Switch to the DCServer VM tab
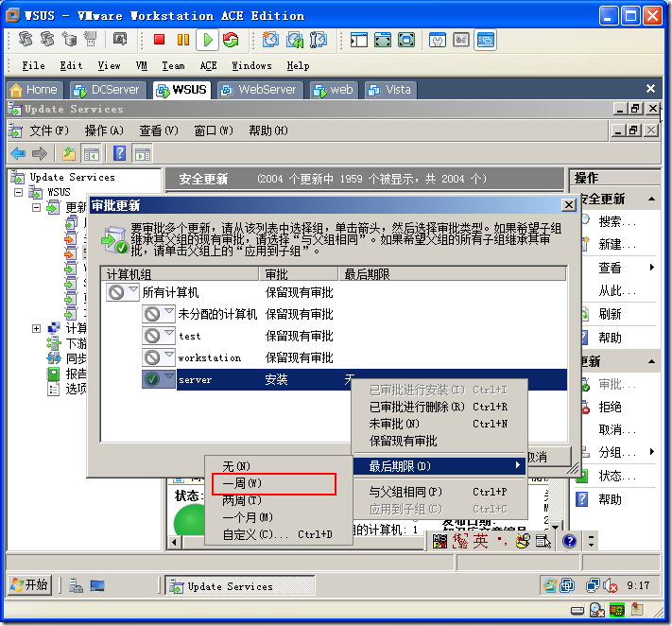 point(107,90)
